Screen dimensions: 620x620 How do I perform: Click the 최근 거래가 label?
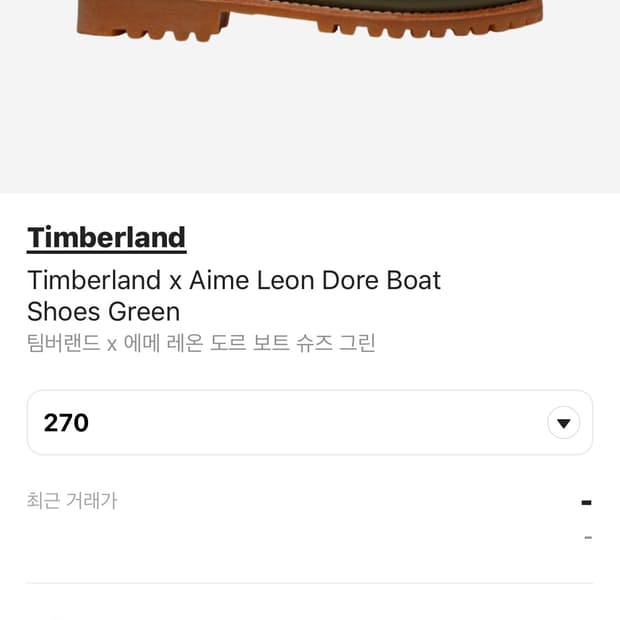click(72, 501)
